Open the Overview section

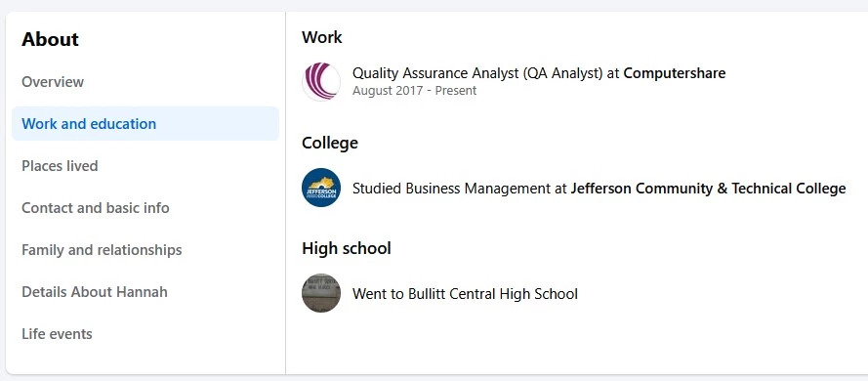[x=53, y=82]
